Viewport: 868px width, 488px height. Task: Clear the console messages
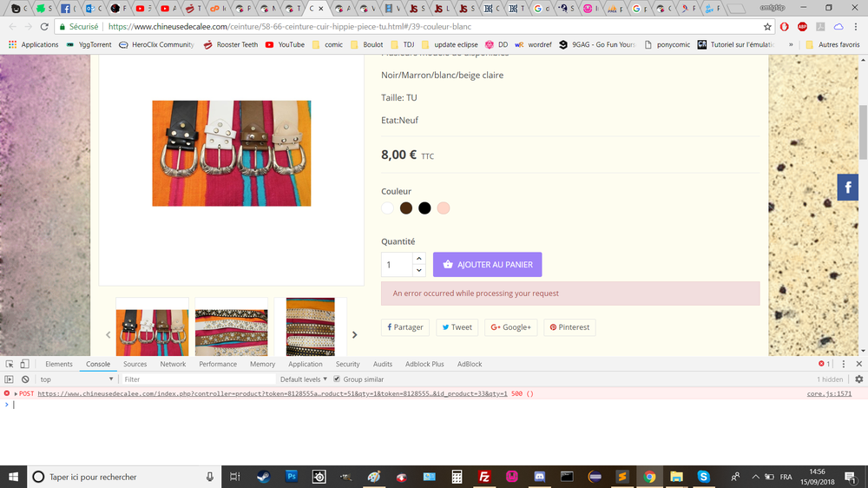[25, 379]
